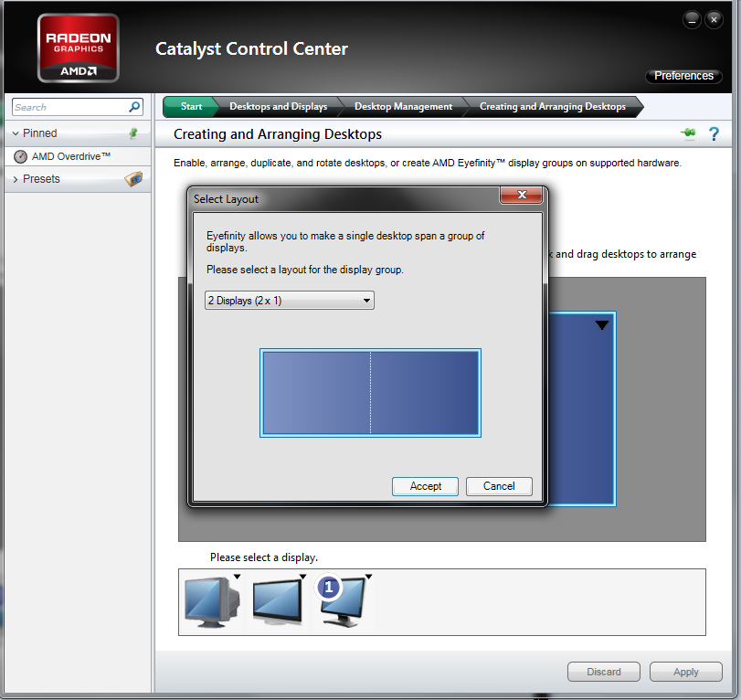Accept the selected Eyefinity layout
This screenshot has height=700, width=741.
425,486
